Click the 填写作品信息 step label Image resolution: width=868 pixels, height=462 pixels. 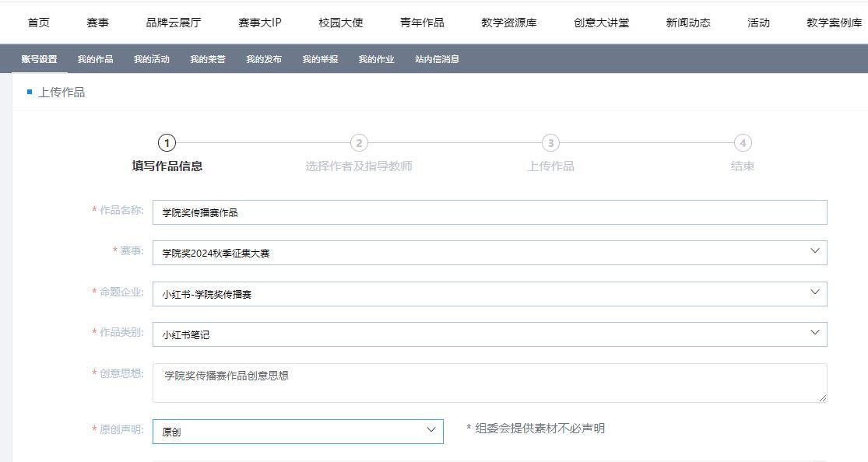pyautogui.click(x=167, y=166)
